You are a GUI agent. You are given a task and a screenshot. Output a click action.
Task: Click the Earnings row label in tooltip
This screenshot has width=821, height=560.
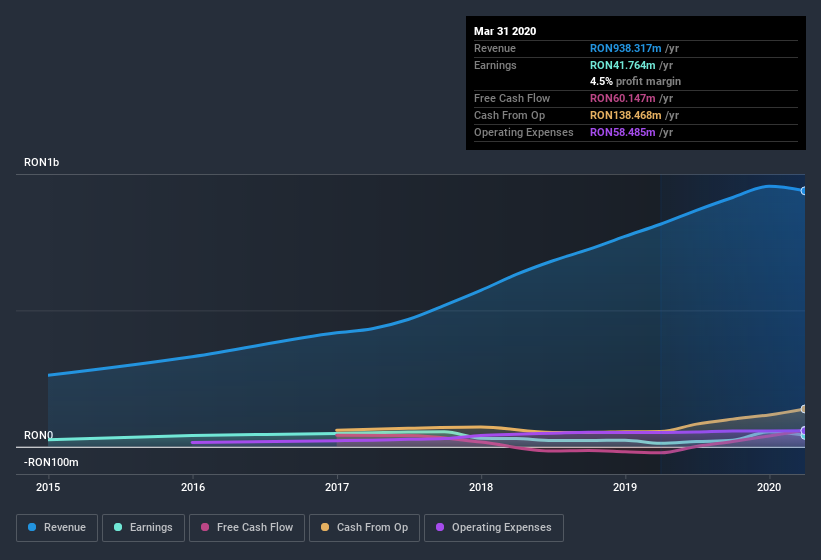495,65
